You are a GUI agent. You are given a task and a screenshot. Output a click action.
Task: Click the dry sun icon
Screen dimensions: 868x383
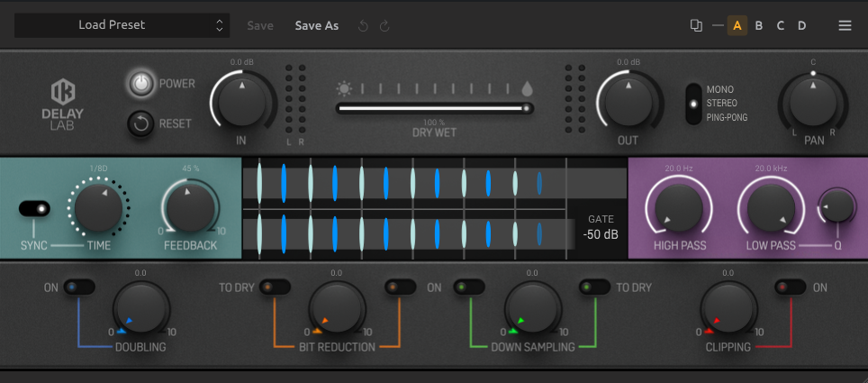click(344, 88)
